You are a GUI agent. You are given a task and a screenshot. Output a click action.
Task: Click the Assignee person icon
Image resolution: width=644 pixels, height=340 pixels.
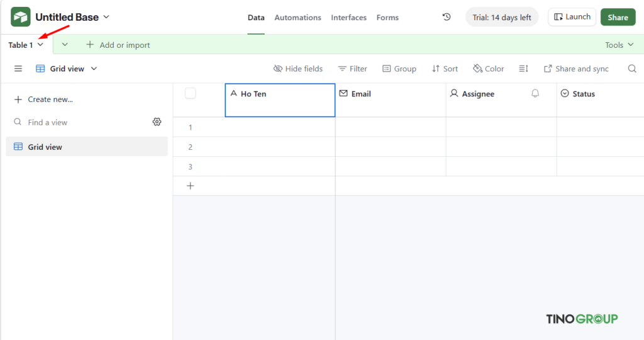tap(454, 93)
